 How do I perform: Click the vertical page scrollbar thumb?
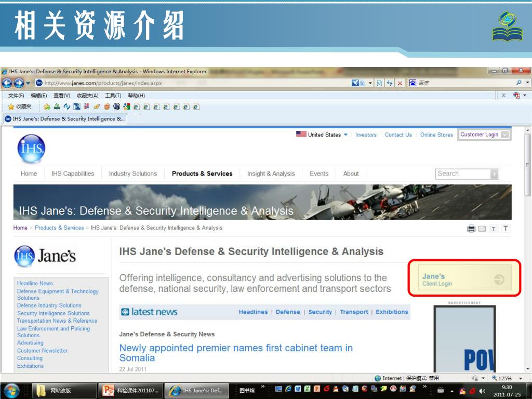[x=527, y=165]
